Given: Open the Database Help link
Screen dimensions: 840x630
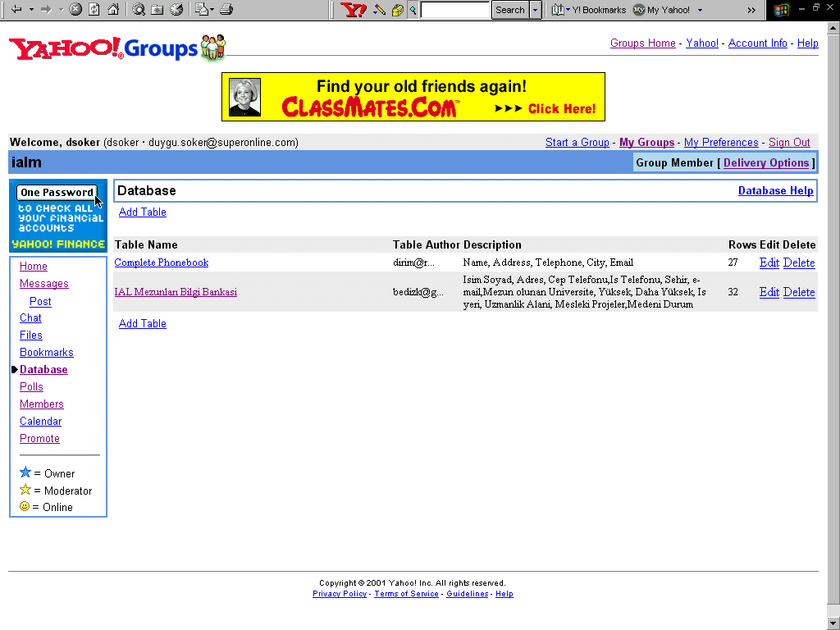Looking at the screenshot, I should 776,190.
